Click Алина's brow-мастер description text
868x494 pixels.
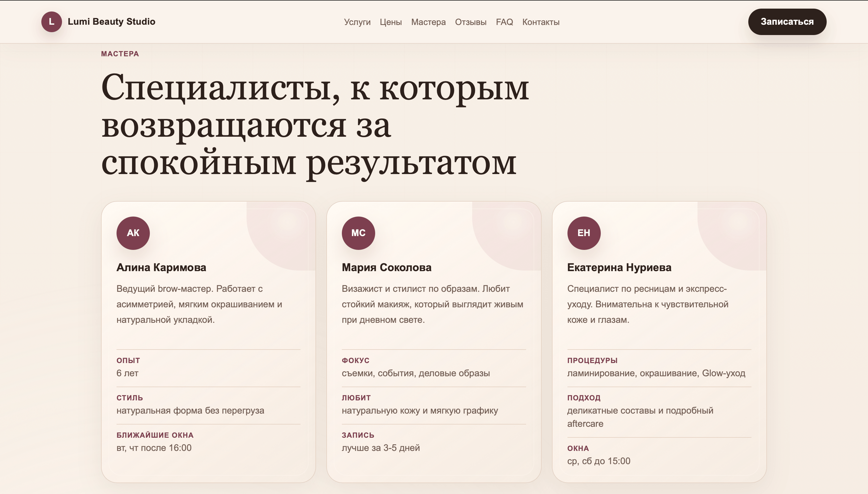tap(199, 304)
